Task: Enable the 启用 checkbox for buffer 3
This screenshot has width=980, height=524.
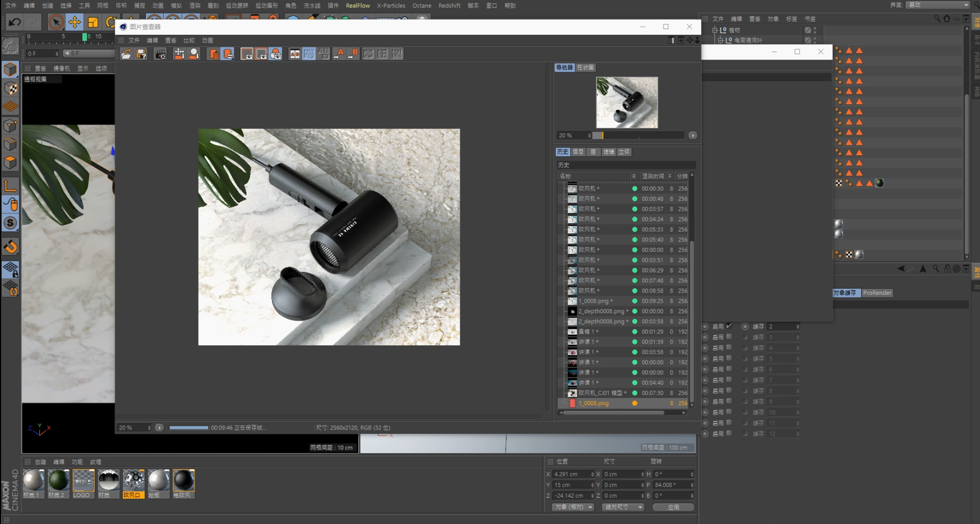Action: [729, 337]
